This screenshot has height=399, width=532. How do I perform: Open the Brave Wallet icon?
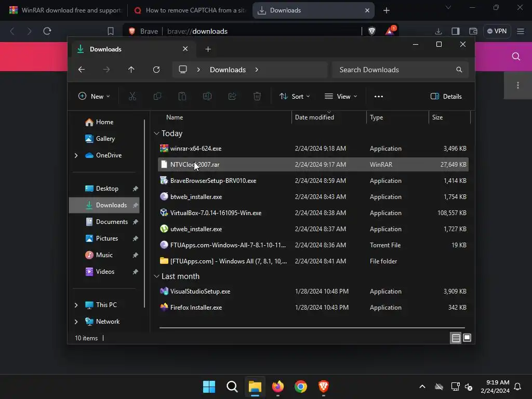pyautogui.click(x=473, y=31)
